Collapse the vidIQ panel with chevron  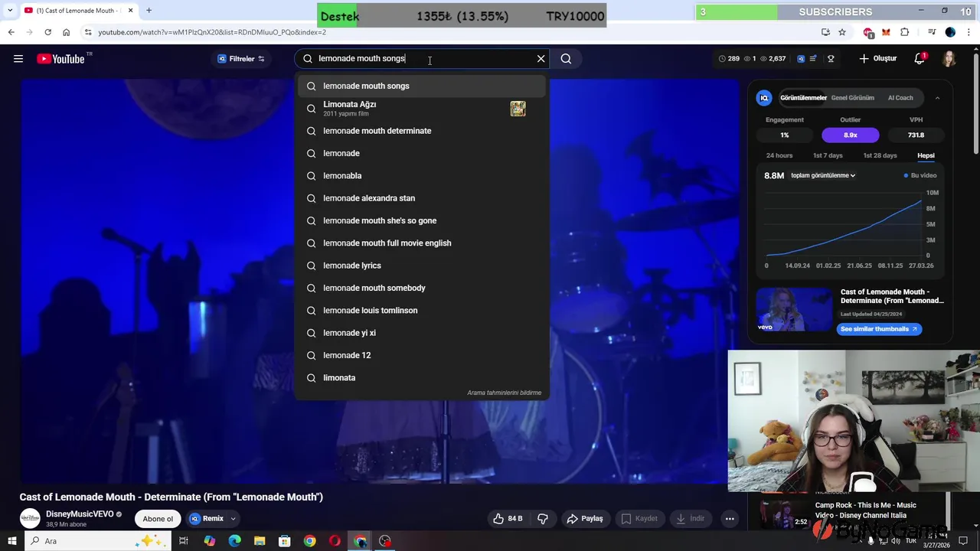pos(937,98)
